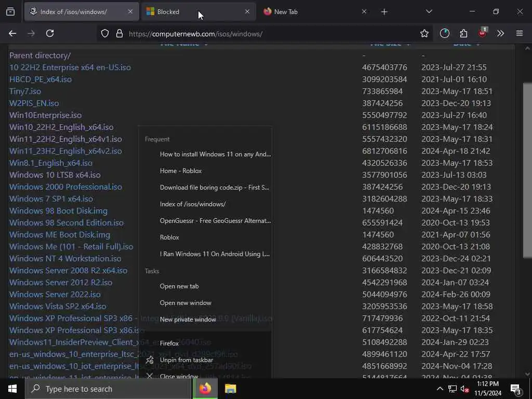This screenshot has width=532, height=399.
Task: Switch to Index of /isos/windows/ tab
Action: [x=82, y=11]
